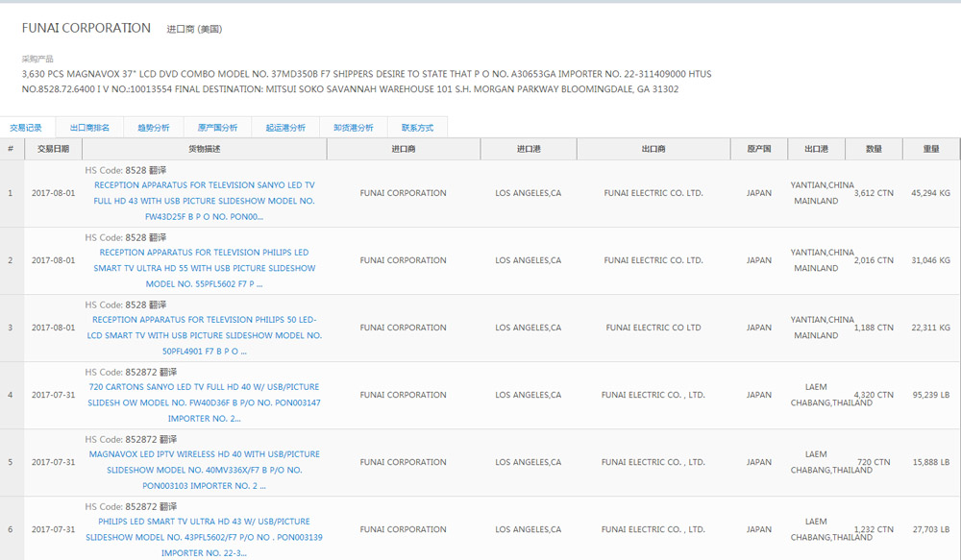The height and width of the screenshot is (560, 961).
Task: Go to the 原产国分析 tab
Action: coord(217,128)
